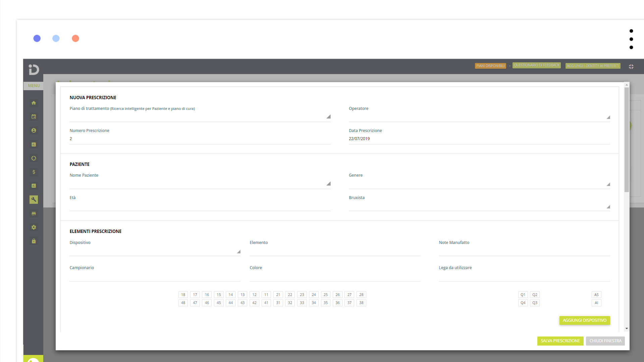The image size is (644, 362).
Task: Open the lock icon in sidebar
Action: pos(34,241)
